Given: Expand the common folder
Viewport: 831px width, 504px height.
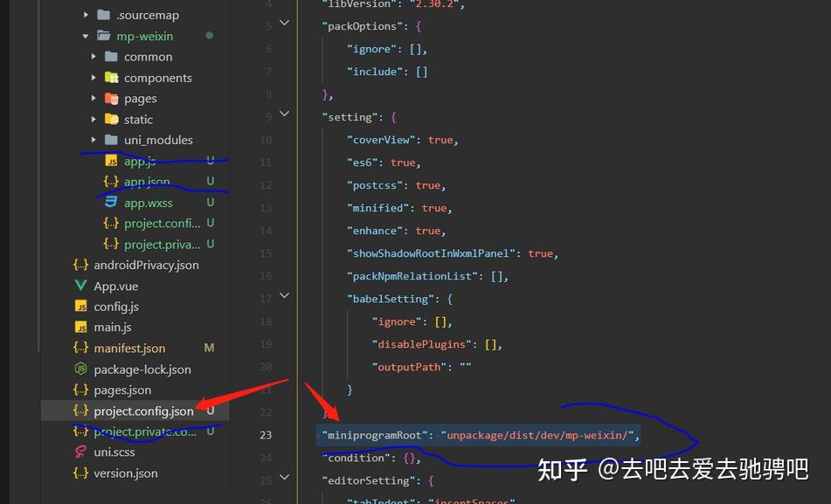Looking at the screenshot, I should [94, 56].
